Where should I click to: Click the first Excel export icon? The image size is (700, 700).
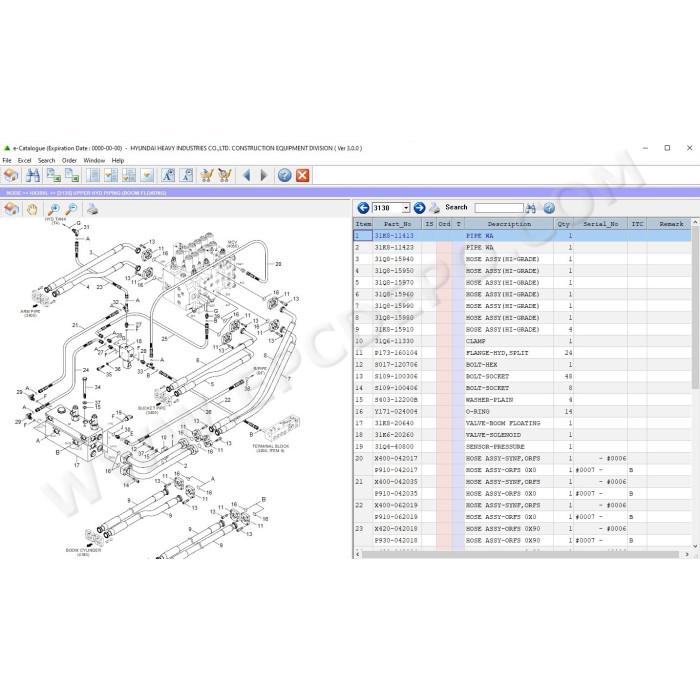click(53, 175)
